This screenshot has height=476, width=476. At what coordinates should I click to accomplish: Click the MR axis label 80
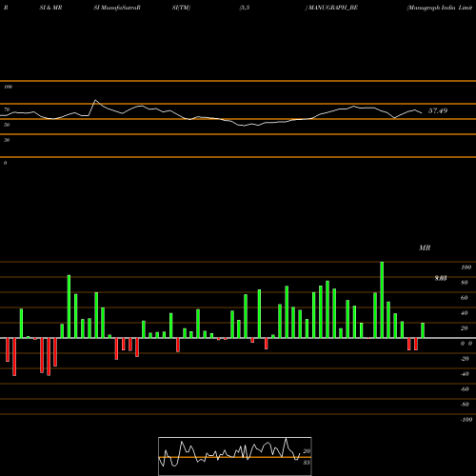(465, 283)
